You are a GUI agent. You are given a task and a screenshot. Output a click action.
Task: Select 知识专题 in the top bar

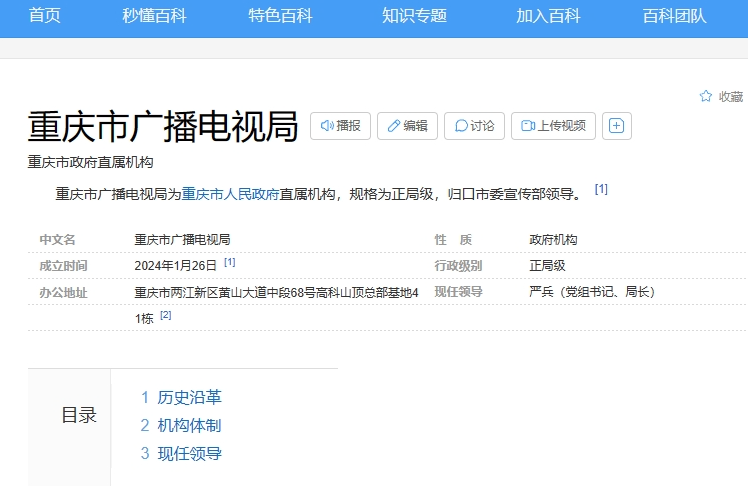coord(414,16)
